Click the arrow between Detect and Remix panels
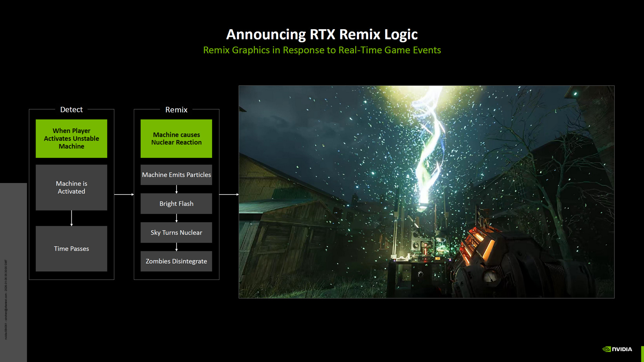The height and width of the screenshot is (362, 644). point(124,194)
